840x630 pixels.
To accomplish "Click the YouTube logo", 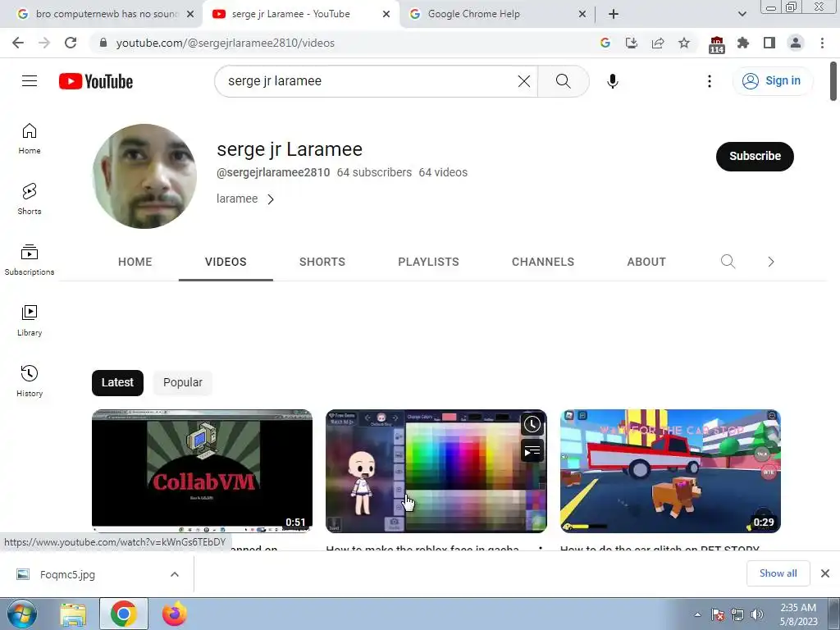I will coord(96,81).
